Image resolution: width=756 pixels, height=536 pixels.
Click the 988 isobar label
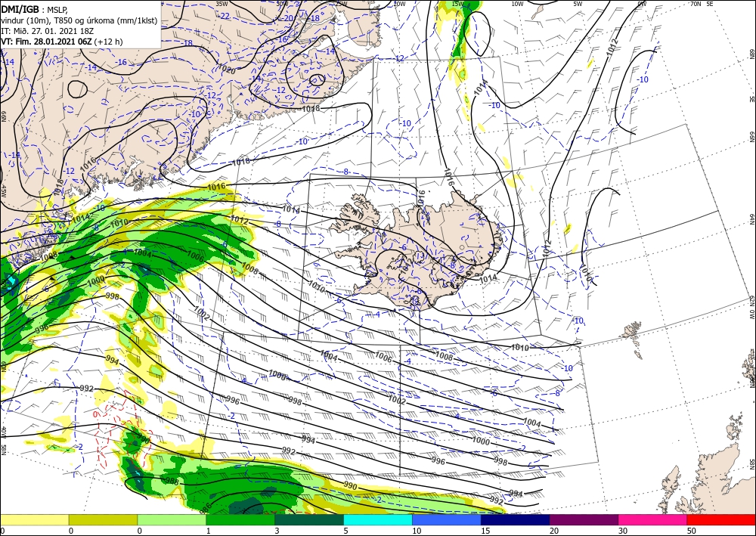(172, 482)
